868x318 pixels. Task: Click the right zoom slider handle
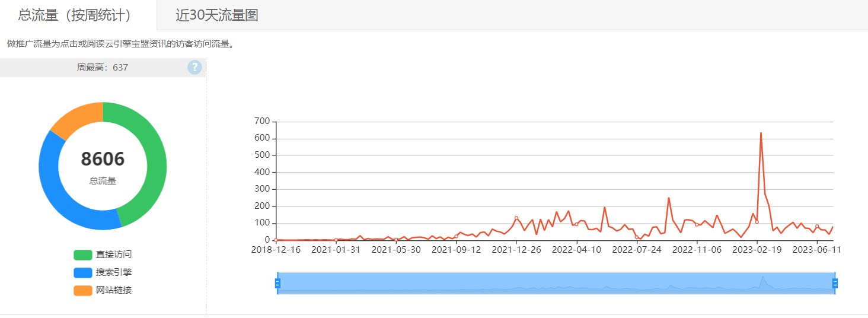(x=835, y=284)
